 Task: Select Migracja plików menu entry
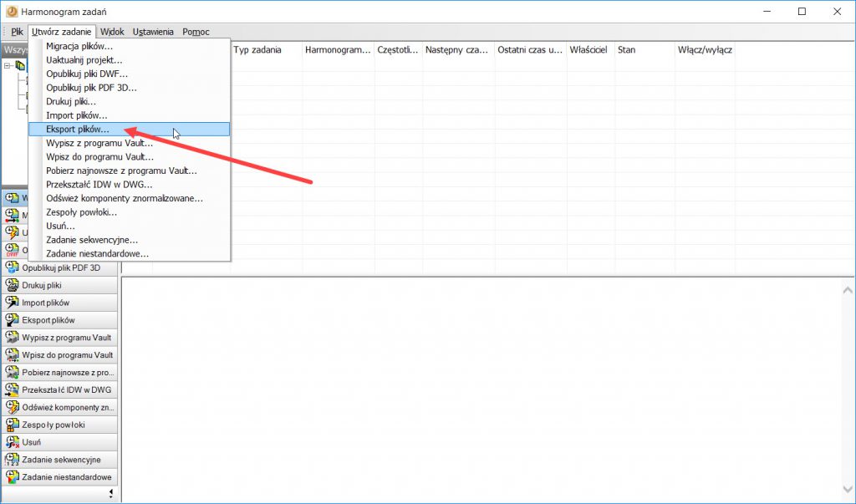point(79,46)
